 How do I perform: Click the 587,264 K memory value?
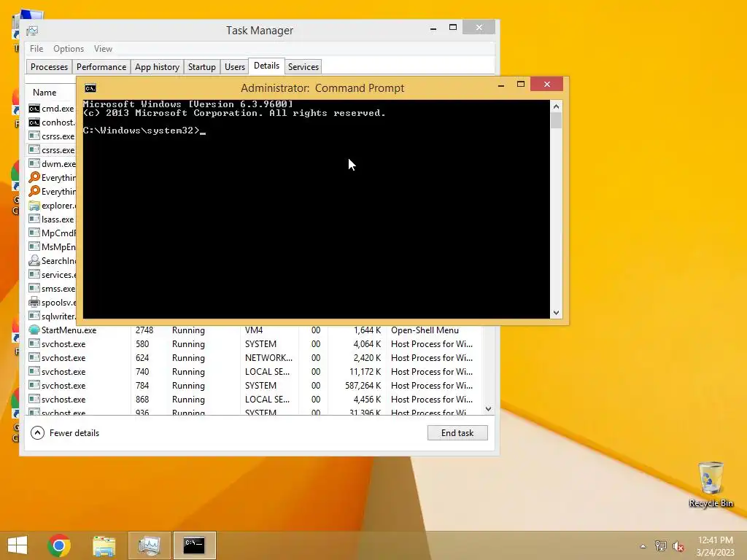pyautogui.click(x=363, y=385)
